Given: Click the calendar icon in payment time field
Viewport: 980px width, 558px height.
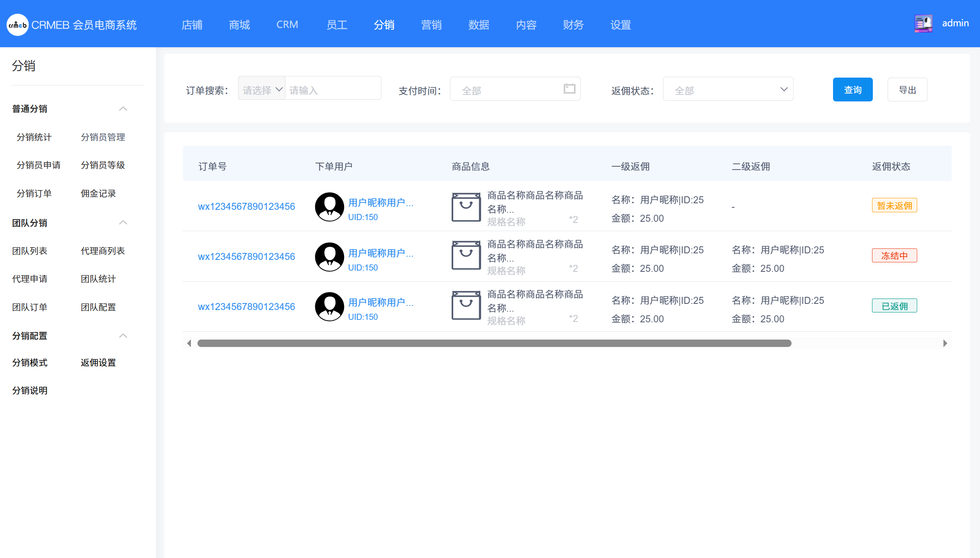Looking at the screenshot, I should (x=569, y=89).
